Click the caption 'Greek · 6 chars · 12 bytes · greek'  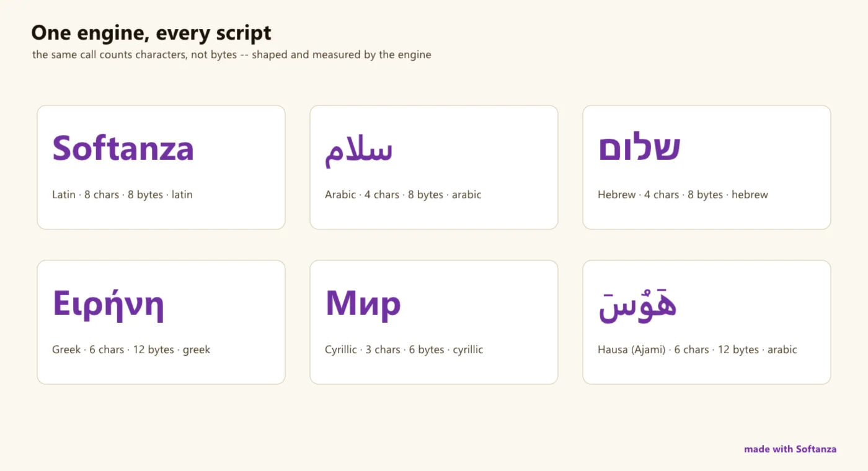(x=131, y=350)
